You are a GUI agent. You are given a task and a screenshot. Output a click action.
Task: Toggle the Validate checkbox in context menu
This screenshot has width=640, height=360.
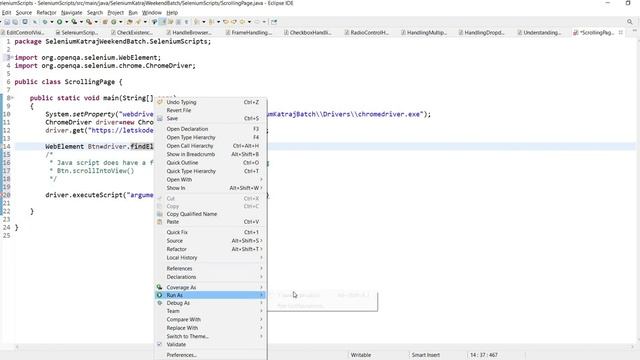tap(160, 344)
